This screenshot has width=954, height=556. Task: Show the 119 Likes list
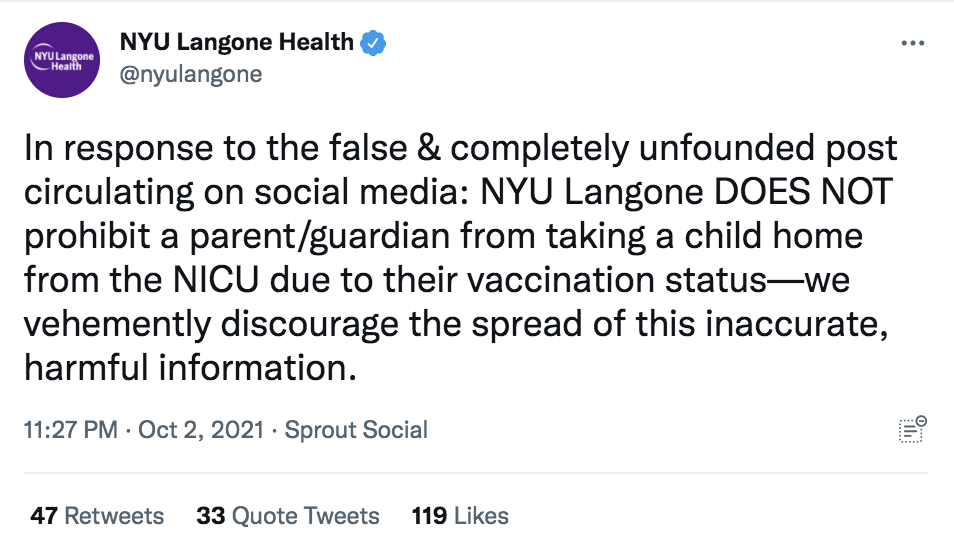pos(460,516)
